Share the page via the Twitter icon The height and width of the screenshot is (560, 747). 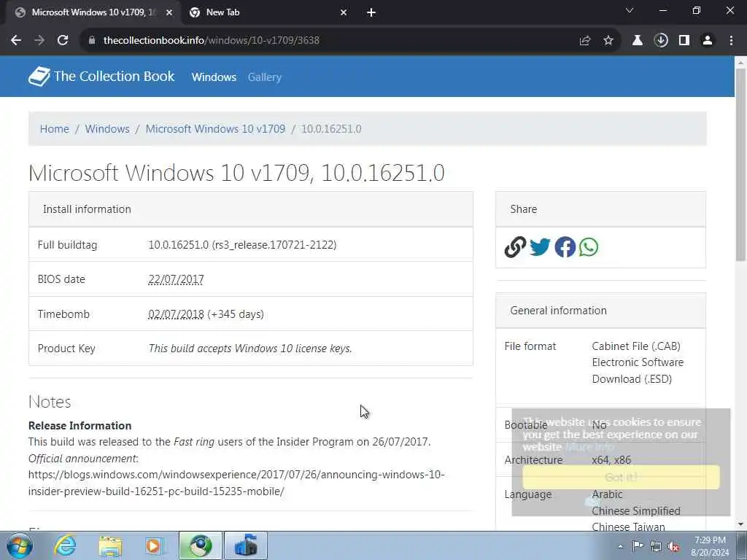(540, 247)
